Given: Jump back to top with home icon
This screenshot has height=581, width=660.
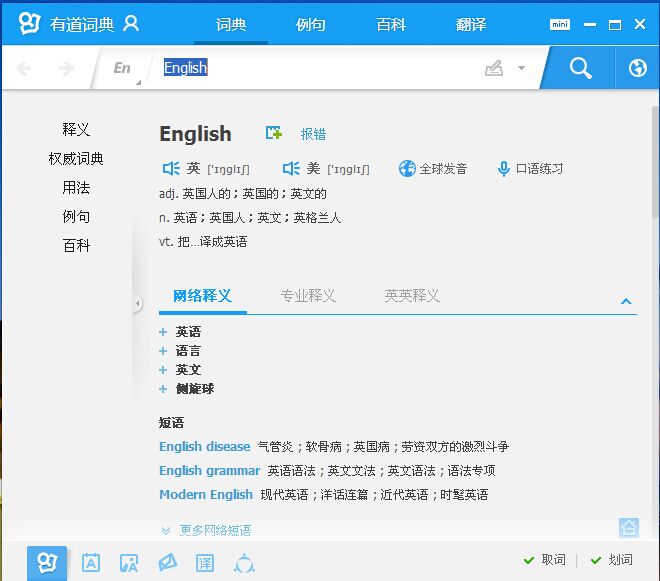Looking at the screenshot, I should (x=629, y=528).
